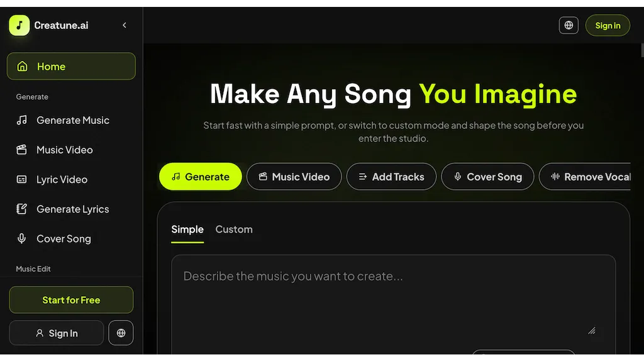Select the Music Video pill button

[294, 177]
